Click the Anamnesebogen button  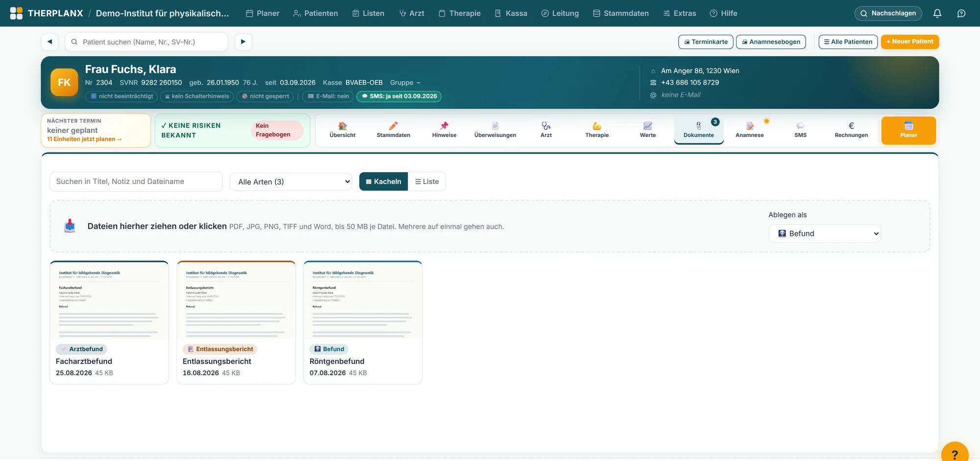(x=771, y=42)
